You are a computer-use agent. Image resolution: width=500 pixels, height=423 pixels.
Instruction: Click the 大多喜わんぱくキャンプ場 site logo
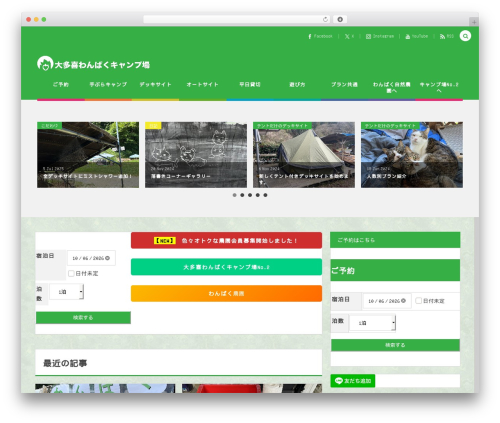(93, 63)
